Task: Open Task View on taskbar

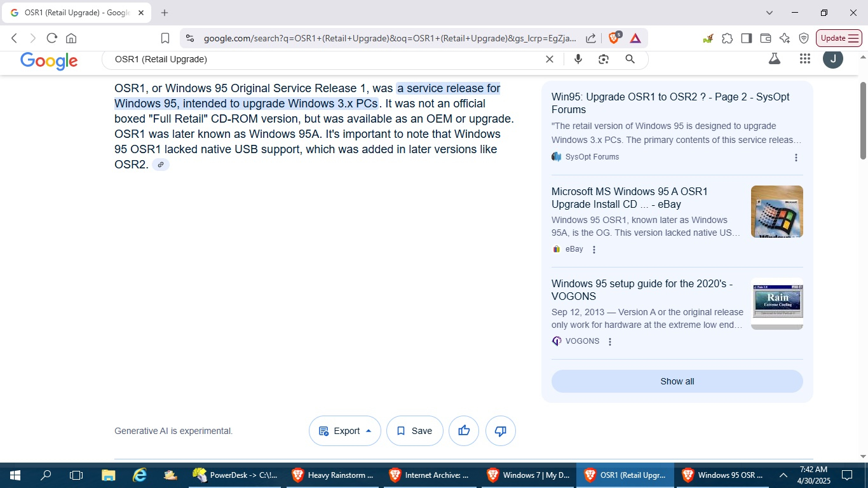Action: [x=76, y=475]
